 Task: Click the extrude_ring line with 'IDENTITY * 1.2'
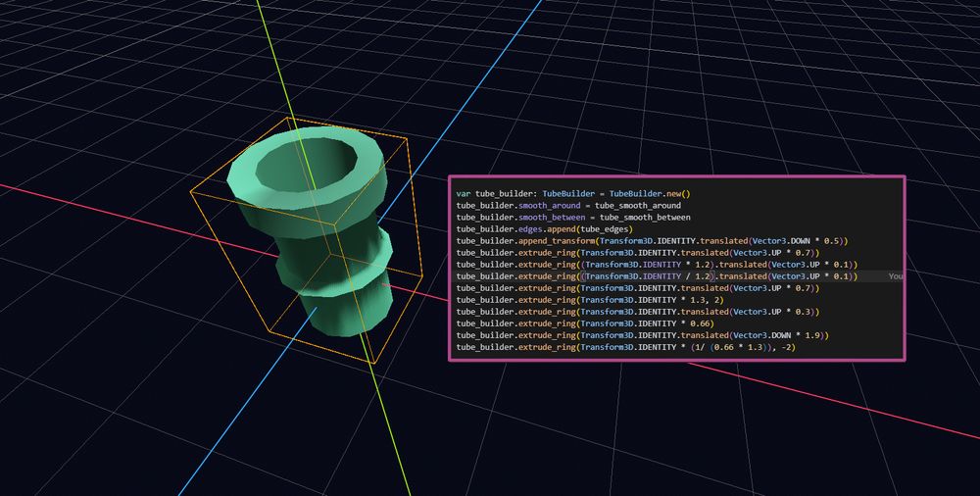(657, 265)
